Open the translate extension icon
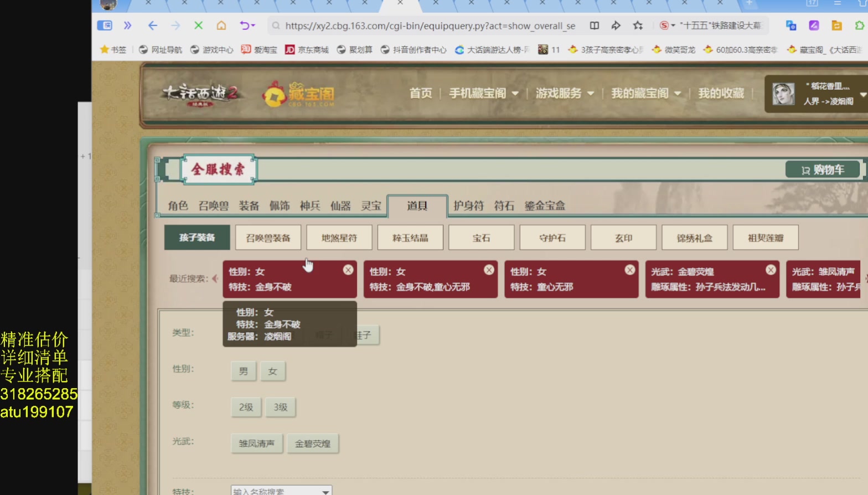Image resolution: width=868 pixels, height=495 pixels. point(791,25)
